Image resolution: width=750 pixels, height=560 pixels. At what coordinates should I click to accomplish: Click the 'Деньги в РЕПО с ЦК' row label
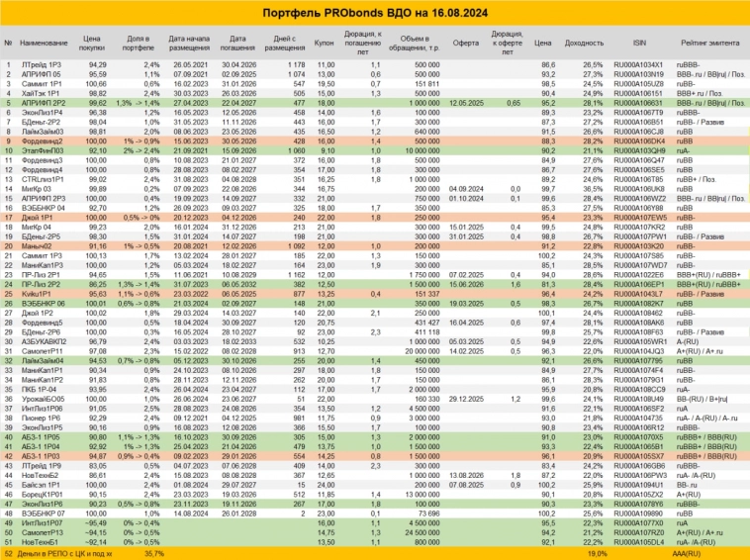click(x=64, y=554)
